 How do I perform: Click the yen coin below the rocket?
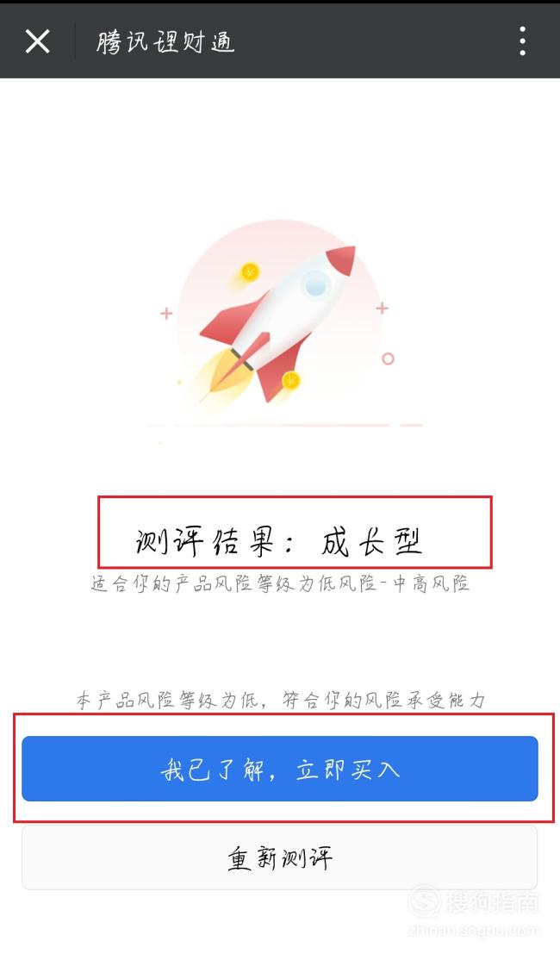(292, 381)
